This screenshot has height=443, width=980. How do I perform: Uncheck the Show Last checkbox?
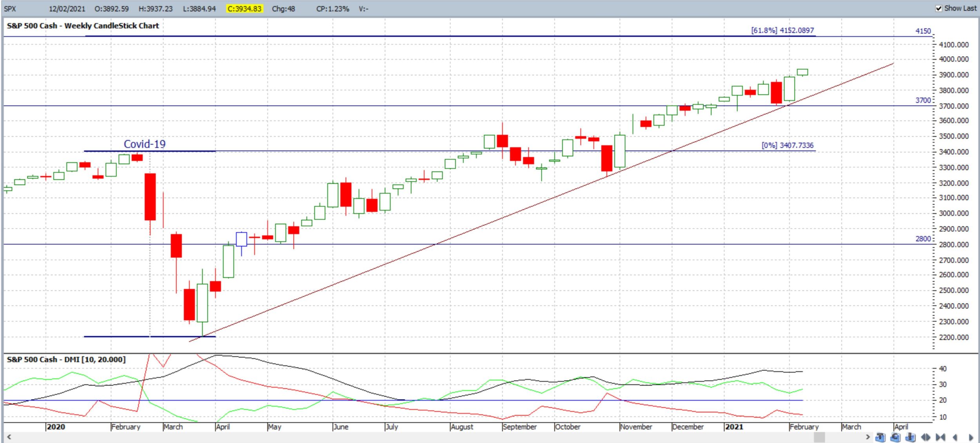point(938,8)
